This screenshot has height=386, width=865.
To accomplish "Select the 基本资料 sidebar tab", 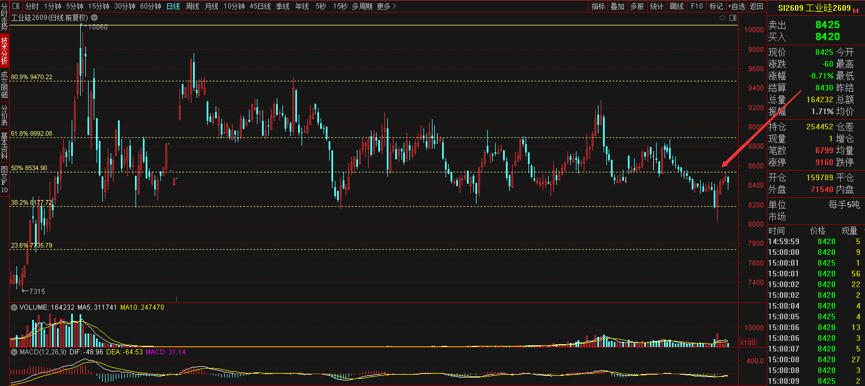I will tap(4, 145).
